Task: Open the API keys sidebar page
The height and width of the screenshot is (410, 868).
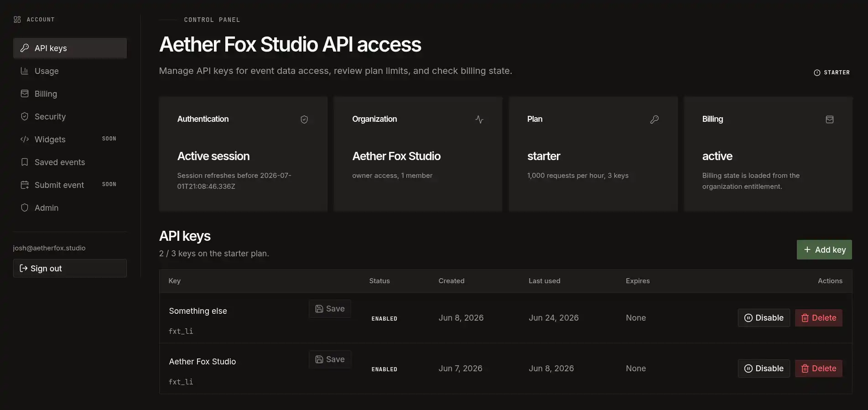Action: pyautogui.click(x=70, y=48)
